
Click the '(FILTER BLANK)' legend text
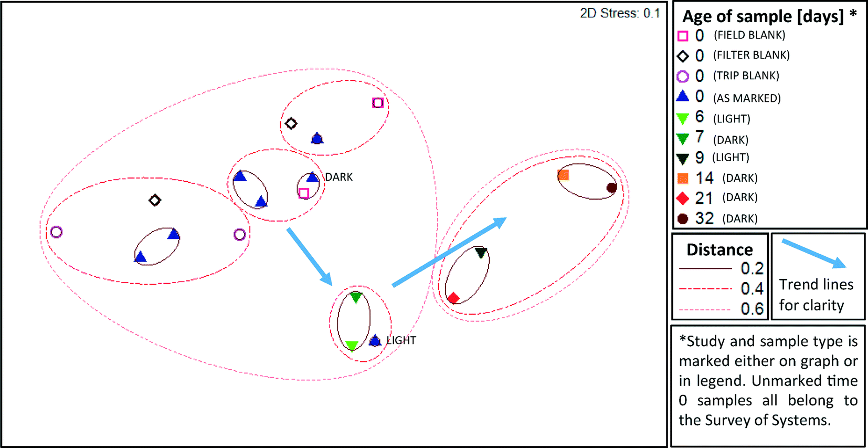point(751,55)
